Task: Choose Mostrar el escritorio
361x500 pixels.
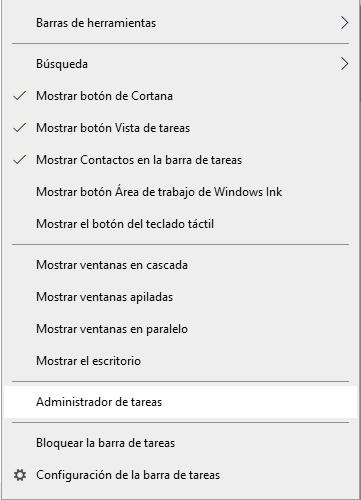Action: pos(180,361)
